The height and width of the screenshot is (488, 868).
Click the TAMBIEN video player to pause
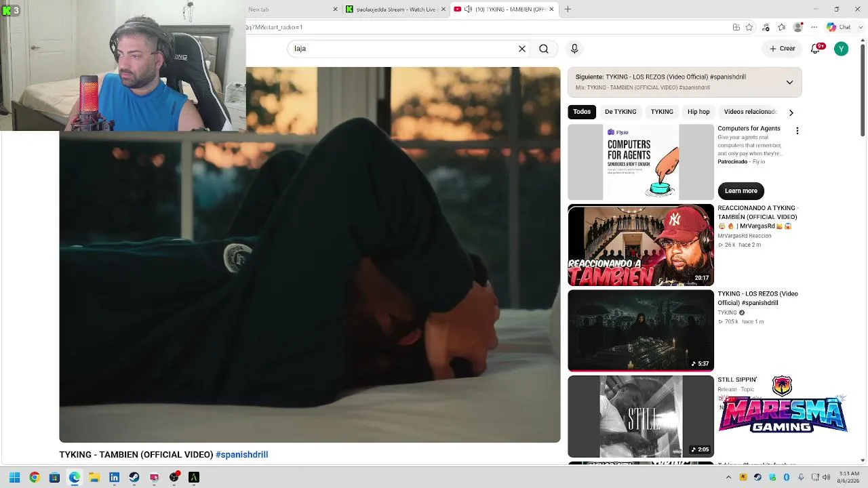(310, 255)
